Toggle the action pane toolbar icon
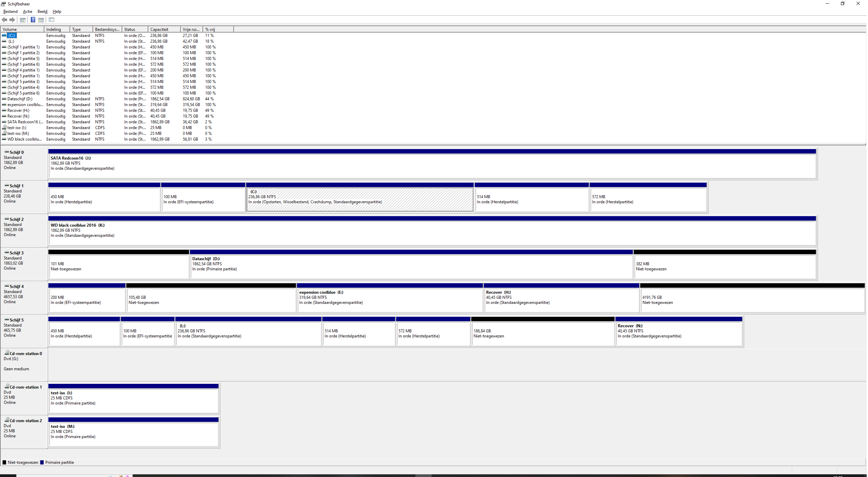The image size is (868, 477). (41, 20)
